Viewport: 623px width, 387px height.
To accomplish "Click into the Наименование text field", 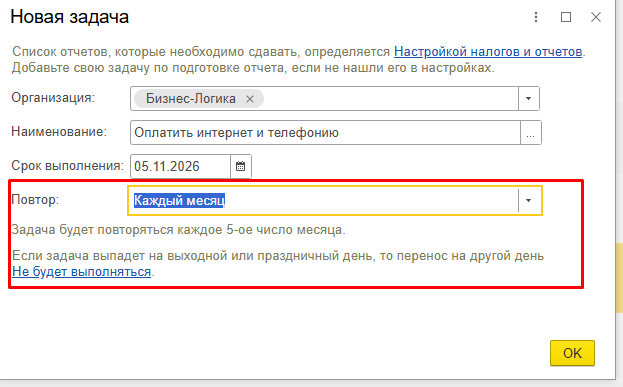I will tap(325, 133).
